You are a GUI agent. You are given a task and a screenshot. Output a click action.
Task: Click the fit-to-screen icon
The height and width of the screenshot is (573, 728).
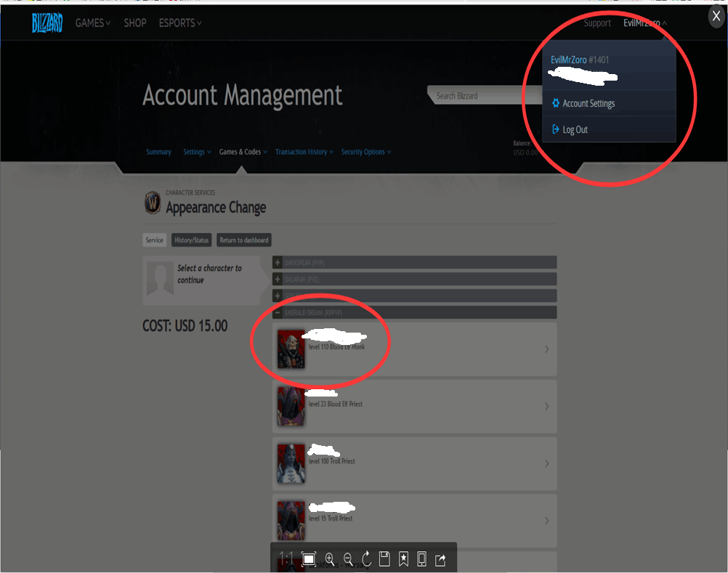coord(309,559)
